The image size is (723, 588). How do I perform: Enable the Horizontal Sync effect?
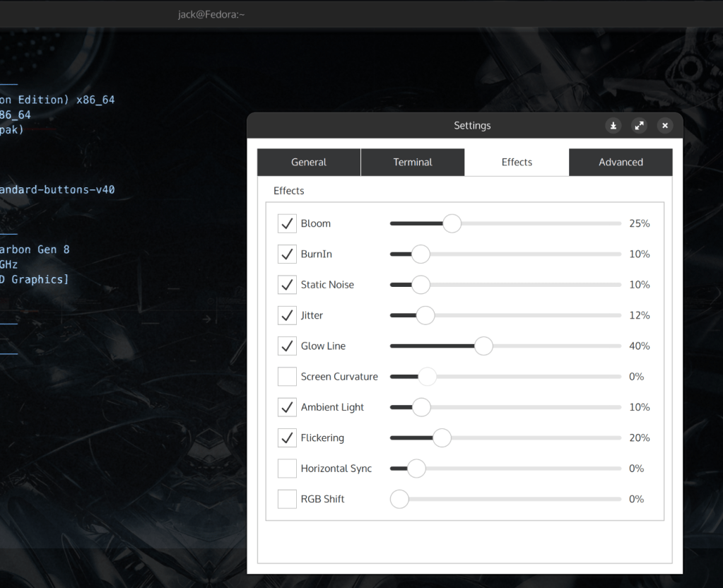click(x=288, y=469)
